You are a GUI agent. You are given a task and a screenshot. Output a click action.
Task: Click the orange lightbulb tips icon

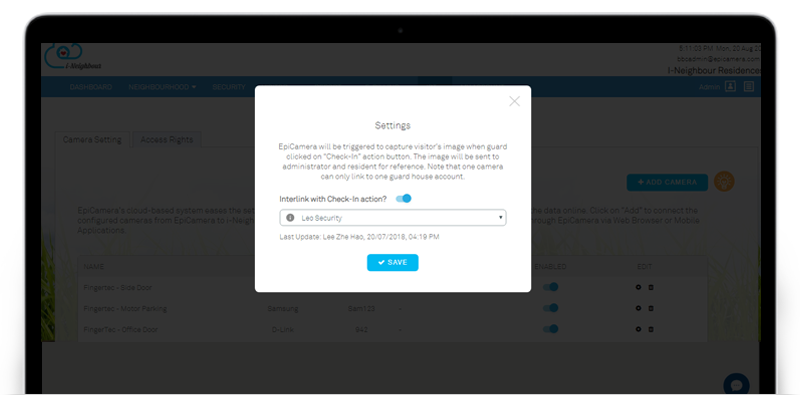724,181
